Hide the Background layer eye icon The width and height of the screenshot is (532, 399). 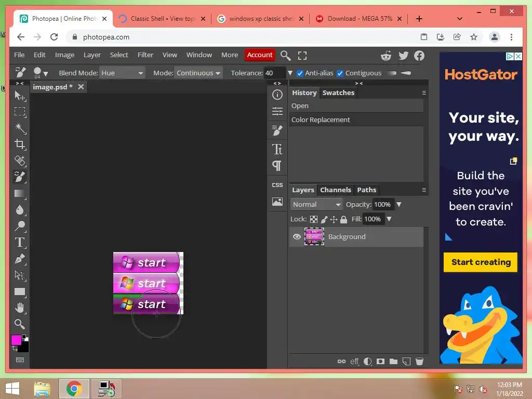tap(297, 236)
